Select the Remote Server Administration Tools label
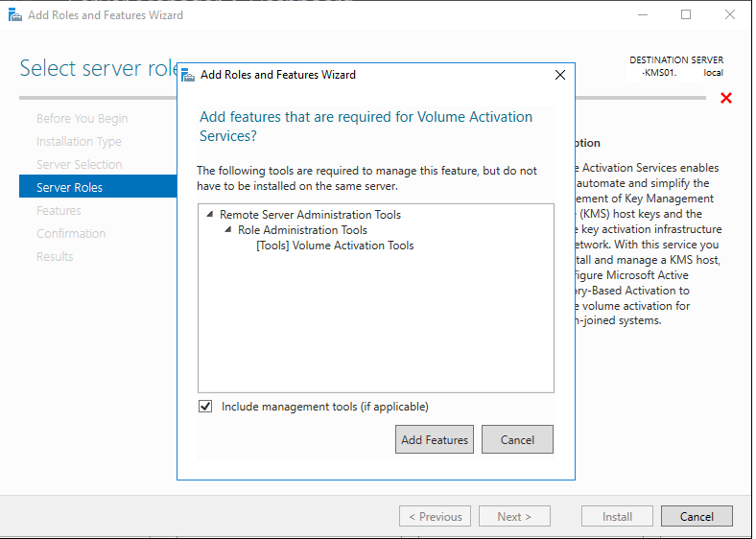The image size is (756, 539). point(310,215)
